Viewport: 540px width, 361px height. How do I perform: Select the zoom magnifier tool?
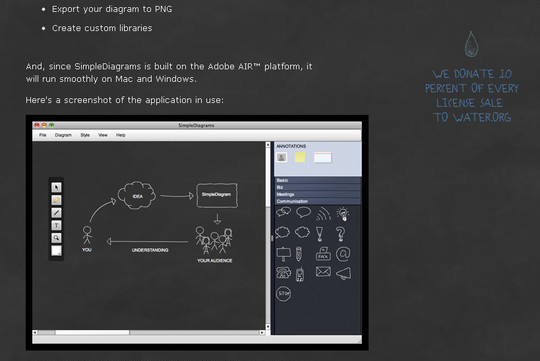point(56,238)
